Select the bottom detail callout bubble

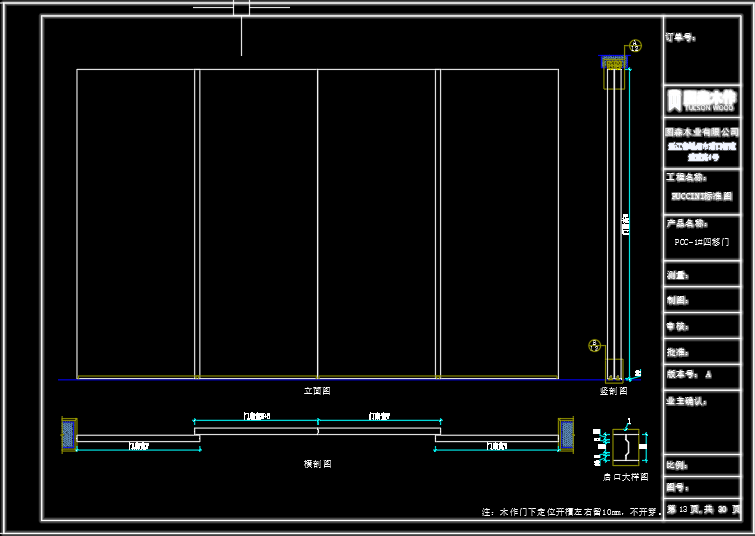coord(594,346)
